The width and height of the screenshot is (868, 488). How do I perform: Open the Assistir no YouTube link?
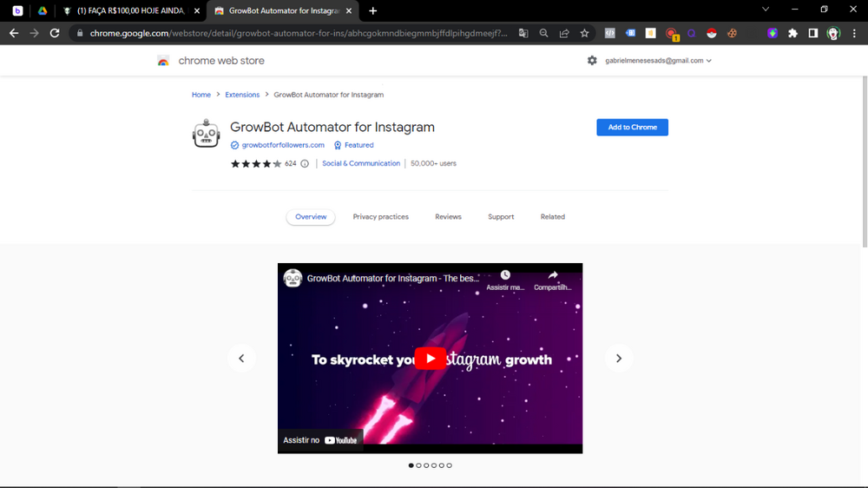(x=320, y=440)
